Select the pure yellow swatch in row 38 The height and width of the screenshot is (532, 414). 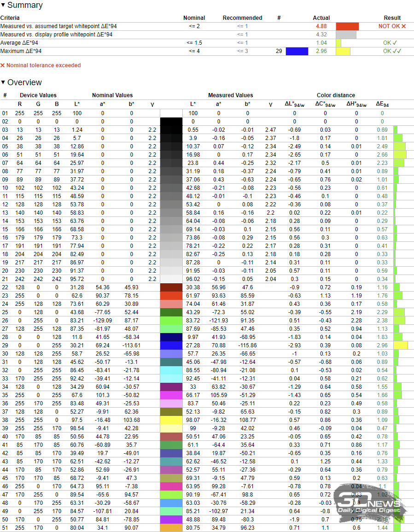click(171, 420)
